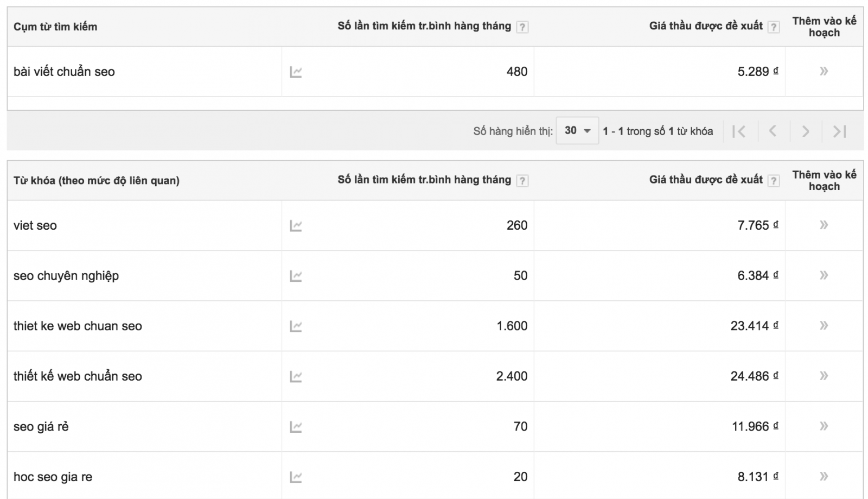Select the 'seo giá rẻ' keyword text
The image size is (868, 499).
pyautogui.click(x=41, y=427)
